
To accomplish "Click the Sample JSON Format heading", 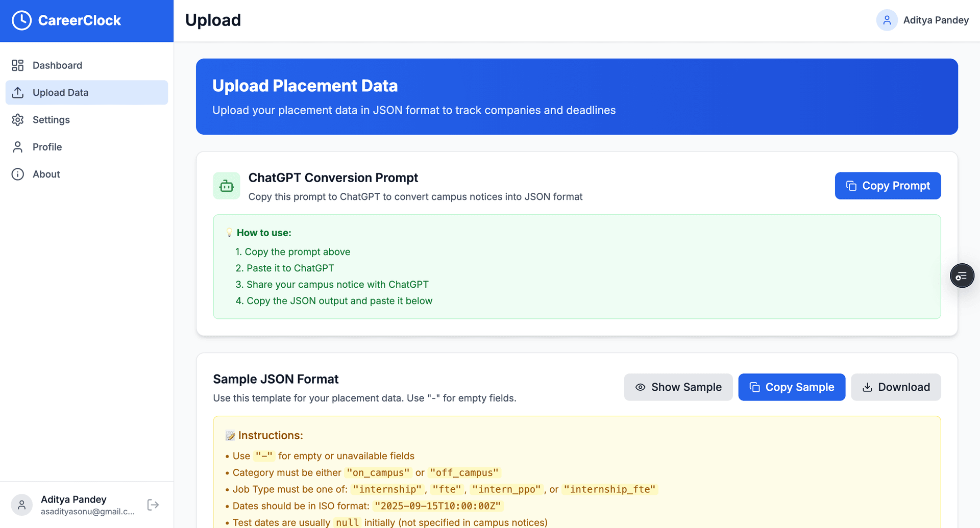I will click(x=276, y=379).
